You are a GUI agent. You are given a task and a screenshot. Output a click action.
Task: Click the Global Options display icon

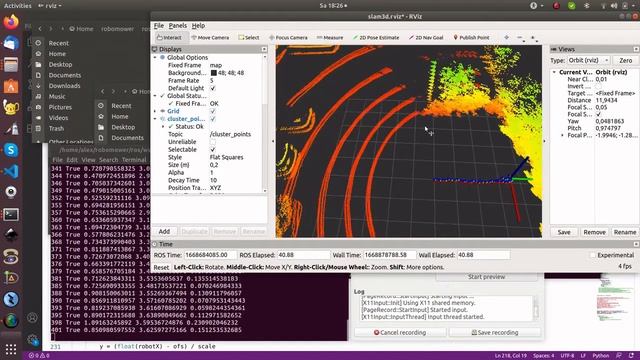tap(162, 58)
